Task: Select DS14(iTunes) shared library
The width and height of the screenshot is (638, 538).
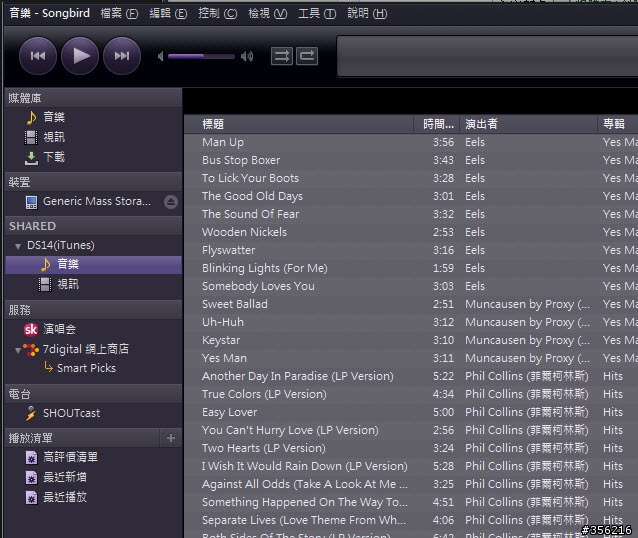Action: (61, 245)
